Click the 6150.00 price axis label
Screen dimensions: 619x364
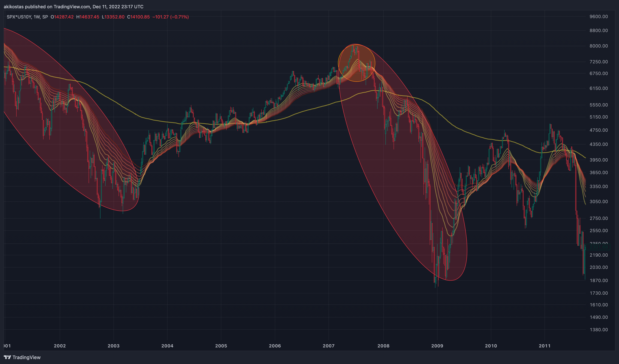(x=599, y=88)
